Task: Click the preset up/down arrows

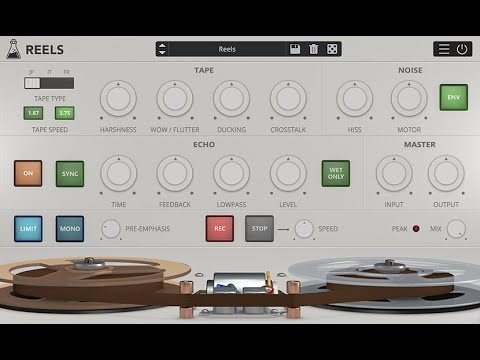Action: (162, 49)
